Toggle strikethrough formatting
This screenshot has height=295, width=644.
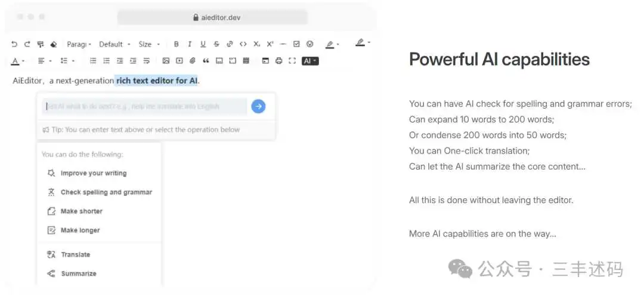coord(216,44)
